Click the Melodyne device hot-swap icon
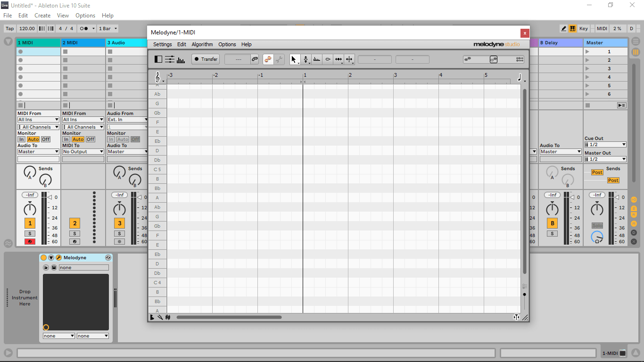The image size is (644, 362). pos(108,258)
